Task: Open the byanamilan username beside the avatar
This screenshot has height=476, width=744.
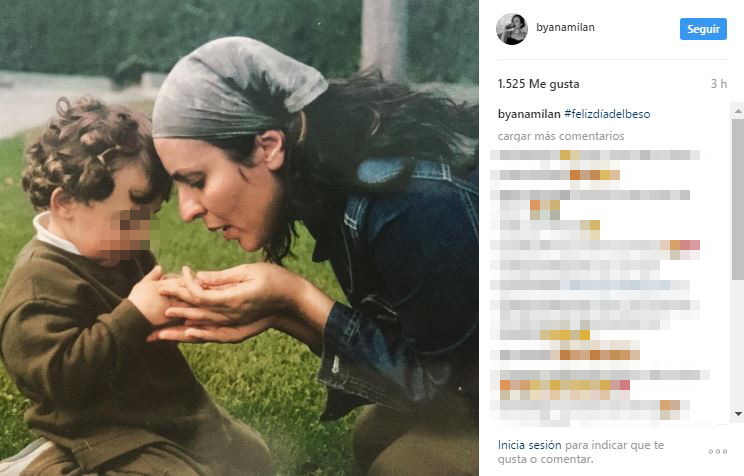Action: [565, 28]
